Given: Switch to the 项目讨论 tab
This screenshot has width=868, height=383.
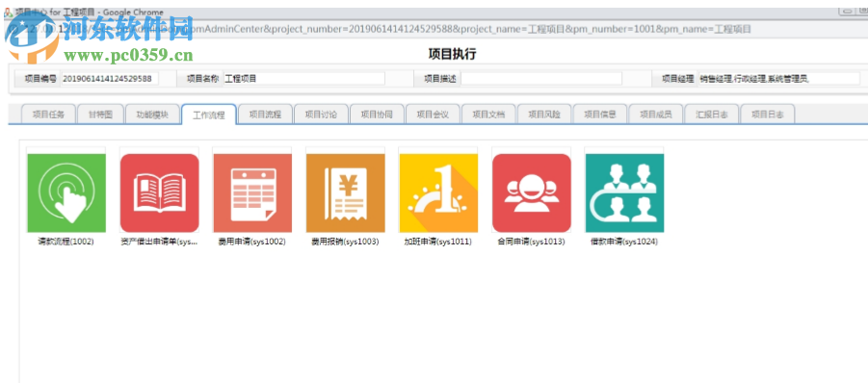Looking at the screenshot, I should tap(321, 115).
